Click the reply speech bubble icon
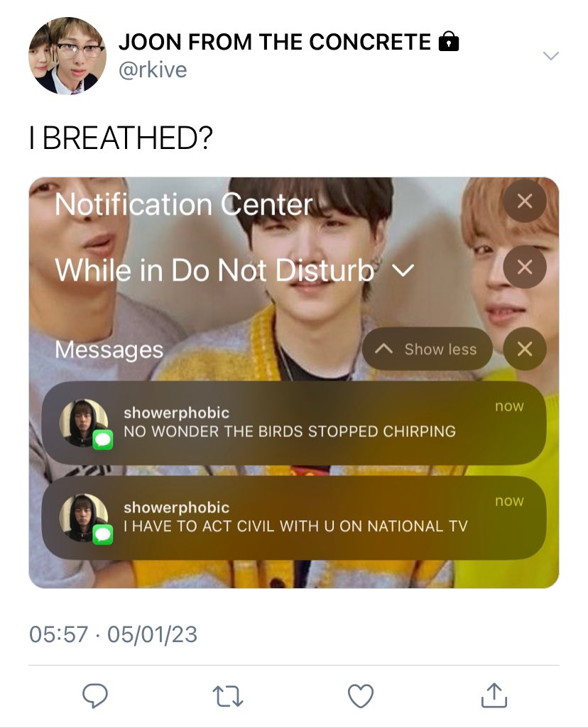Screen dimensions: 588x728 95,695
